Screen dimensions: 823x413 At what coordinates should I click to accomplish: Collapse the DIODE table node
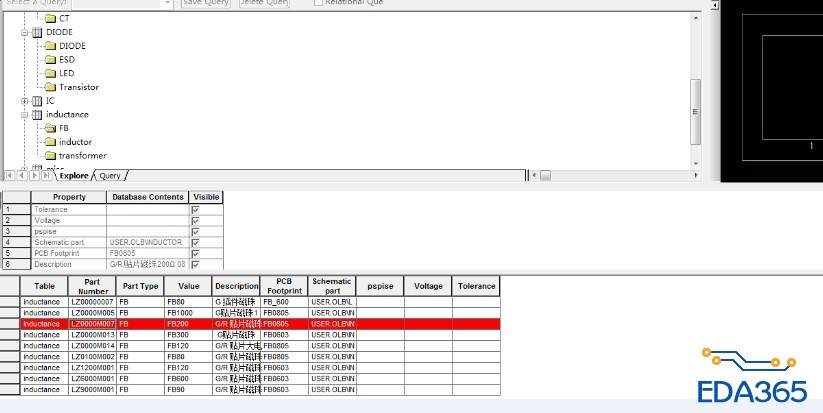point(24,33)
